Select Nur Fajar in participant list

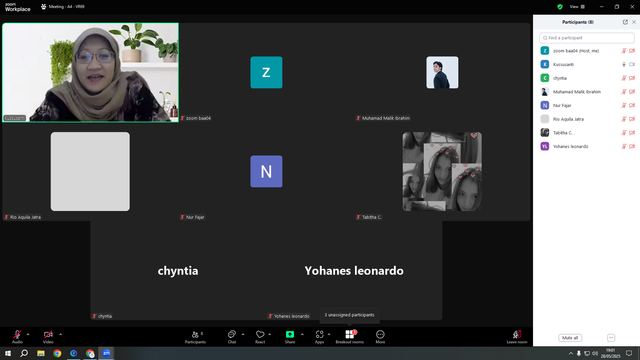587,105
